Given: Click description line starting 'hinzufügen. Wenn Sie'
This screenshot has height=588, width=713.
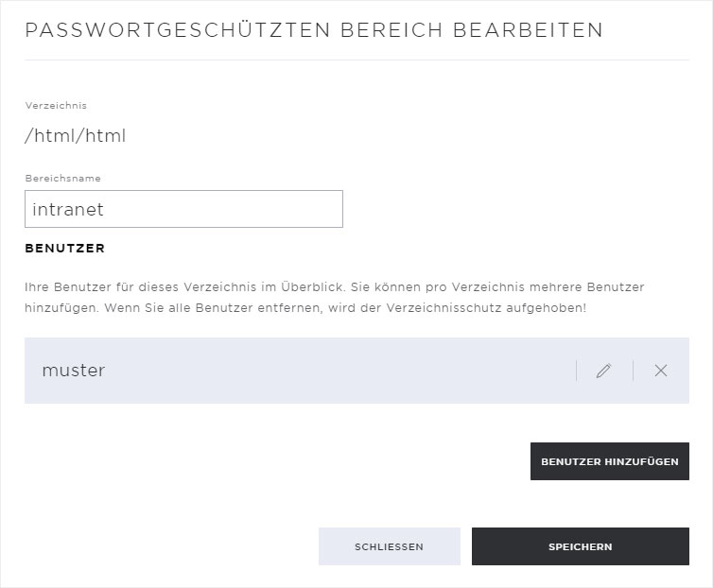Looking at the screenshot, I should click(305, 308).
